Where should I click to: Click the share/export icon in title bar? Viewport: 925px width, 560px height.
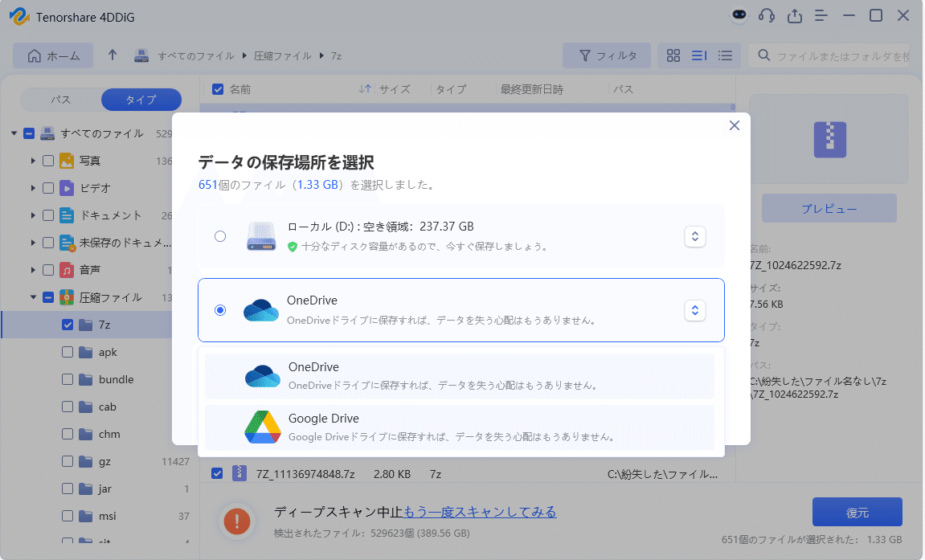[x=794, y=15]
